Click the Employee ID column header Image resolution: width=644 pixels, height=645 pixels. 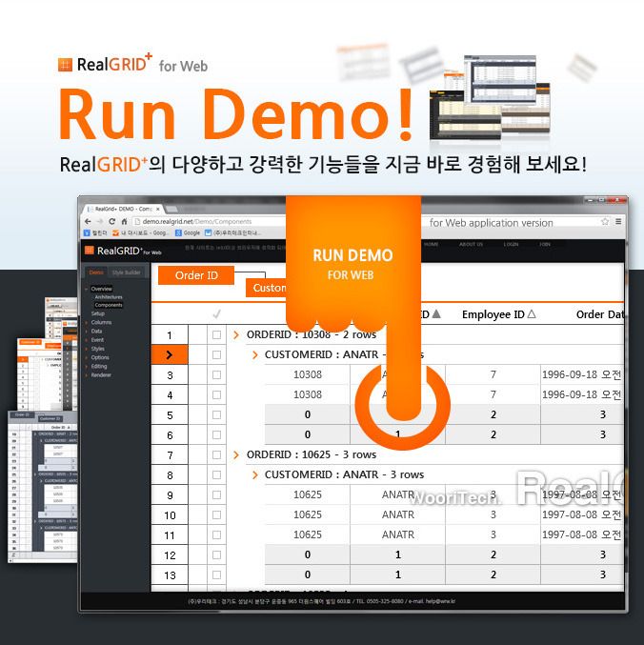click(x=493, y=314)
